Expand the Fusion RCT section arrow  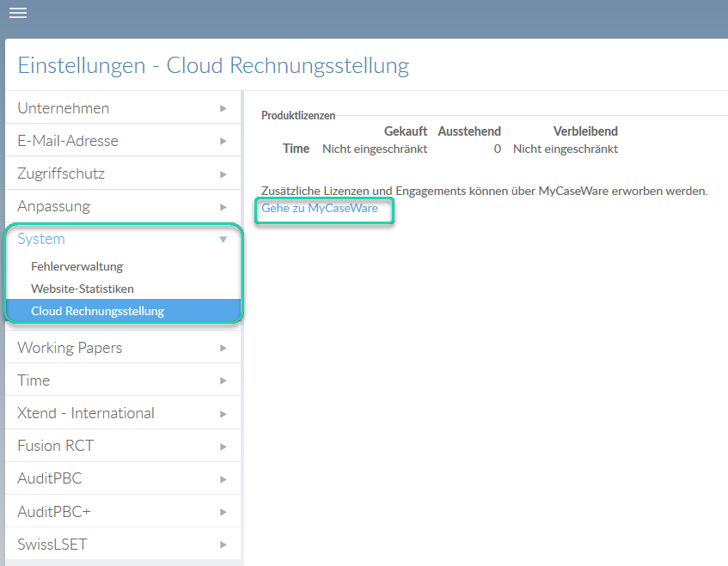pos(223,447)
